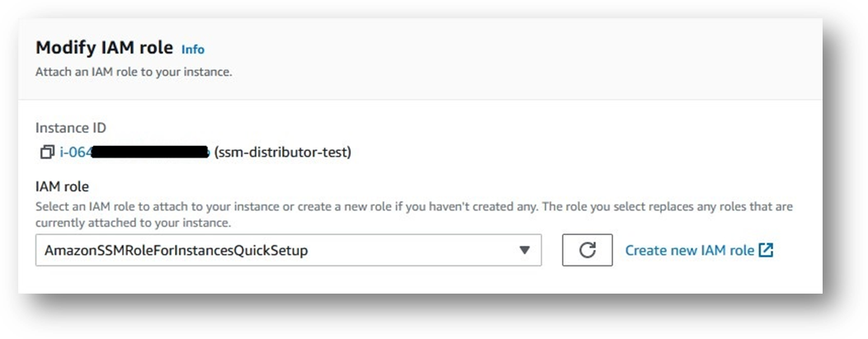Click the empty header area right of Info
868x339 pixels.
pyautogui.click(x=495, y=49)
